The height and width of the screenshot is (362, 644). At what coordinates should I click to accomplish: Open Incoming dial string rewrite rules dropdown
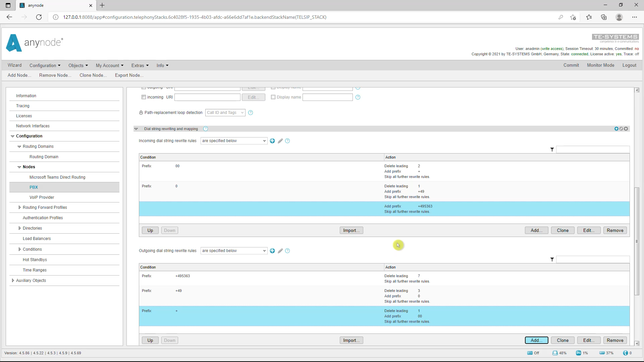tap(234, 141)
